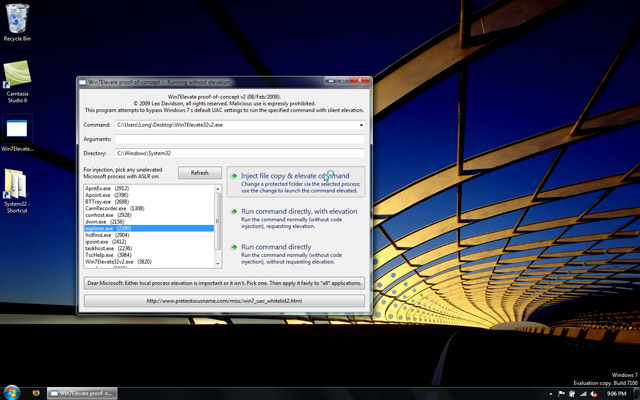Click the Directory input field
The width and height of the screenshot is (640, 400).
(240, 153)
